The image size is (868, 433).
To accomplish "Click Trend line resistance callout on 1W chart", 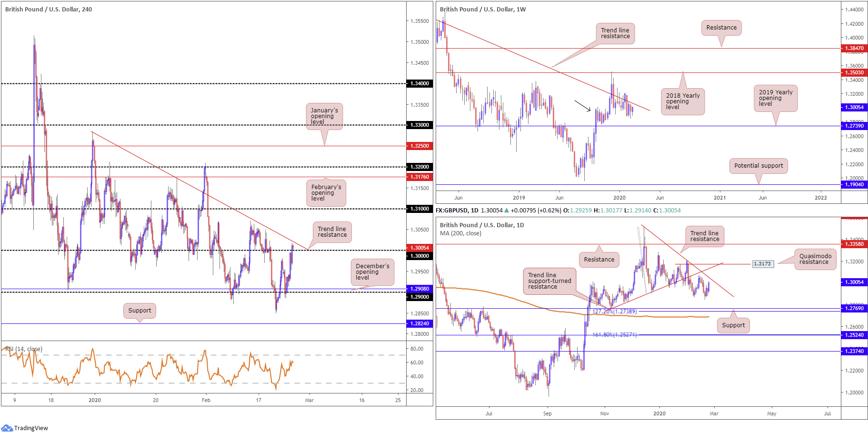I will click(615, 33).
